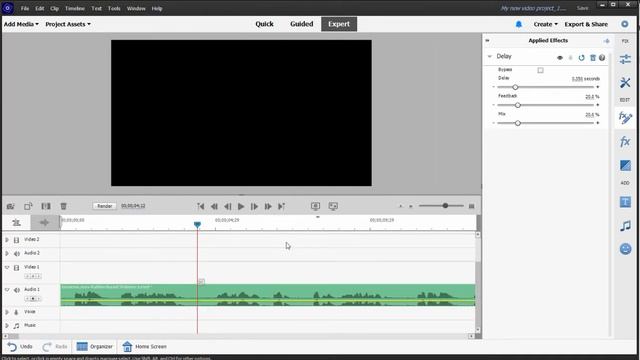This screenshot has width=640, height=360.
Task: Delete the Delay effect with trash icon
Action: (593, 58)
